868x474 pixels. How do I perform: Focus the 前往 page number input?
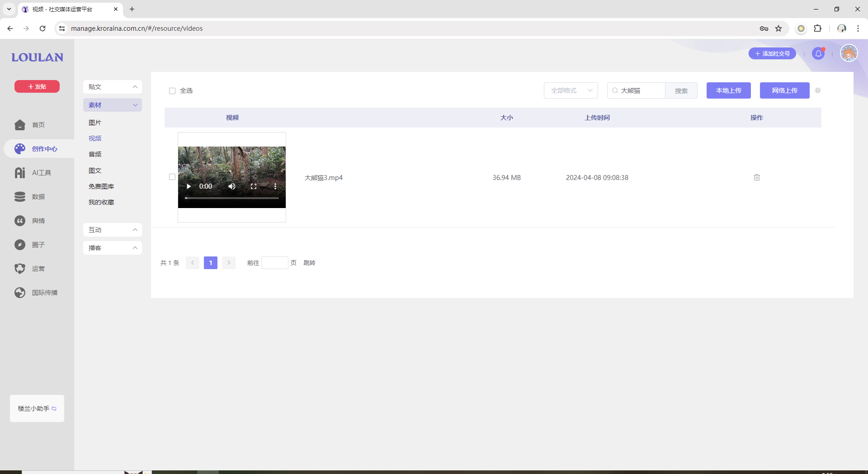tap(275, 263)
